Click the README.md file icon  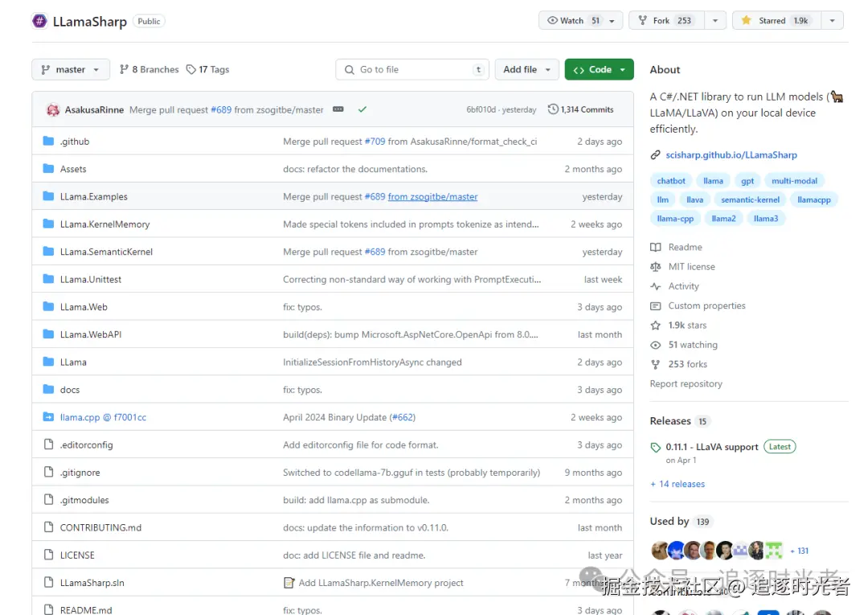pos(49,609)
